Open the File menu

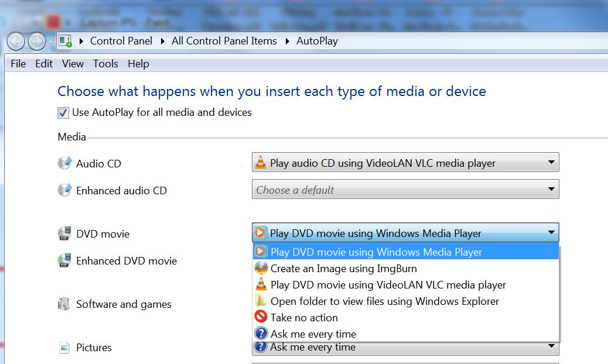pyautogui.click(x=18, y=64)
